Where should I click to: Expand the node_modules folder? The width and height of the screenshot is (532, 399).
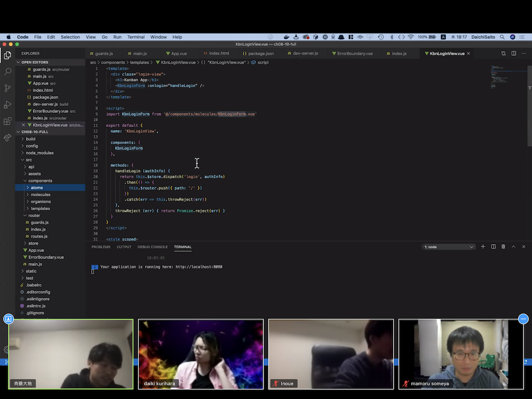point(50,153)
